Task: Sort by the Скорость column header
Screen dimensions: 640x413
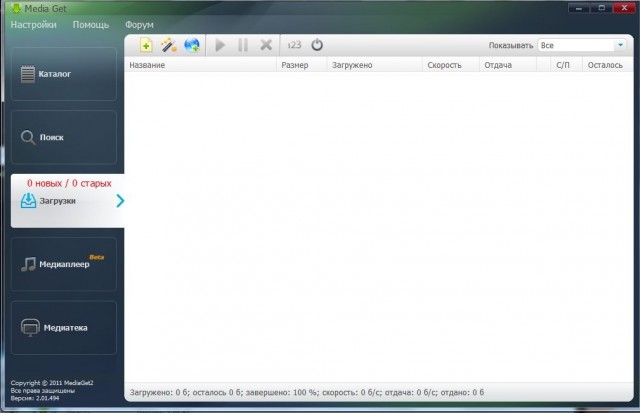Action: [x=451, y=65]
